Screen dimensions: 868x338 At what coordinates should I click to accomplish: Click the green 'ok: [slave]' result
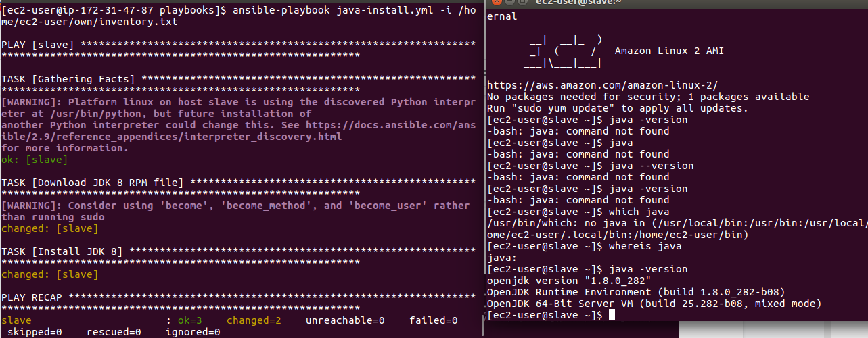(35, 160)
